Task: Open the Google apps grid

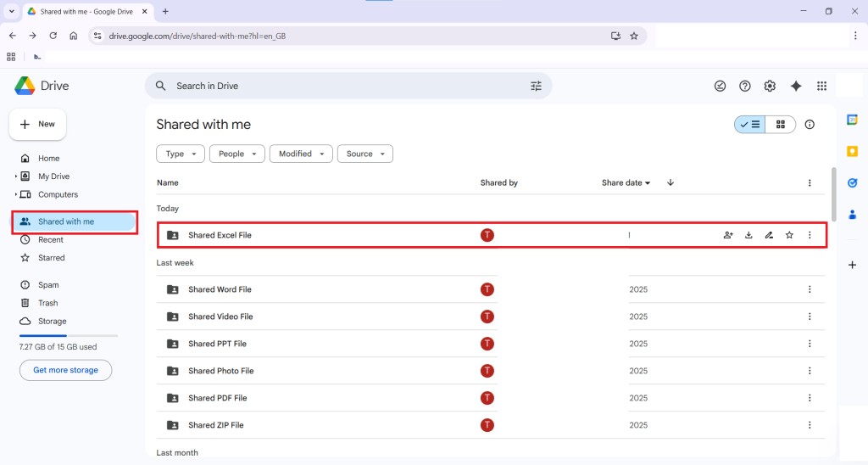Action: (x=821, y=86)
